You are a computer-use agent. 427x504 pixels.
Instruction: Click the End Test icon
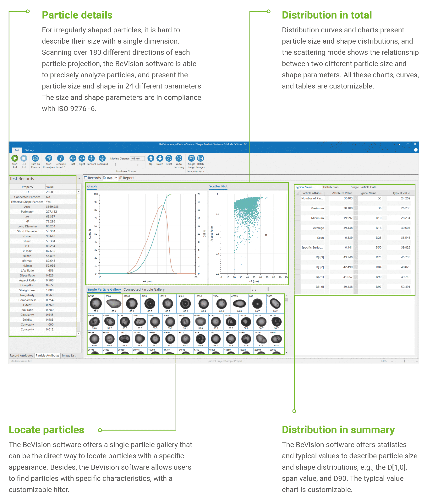[24, 158]
